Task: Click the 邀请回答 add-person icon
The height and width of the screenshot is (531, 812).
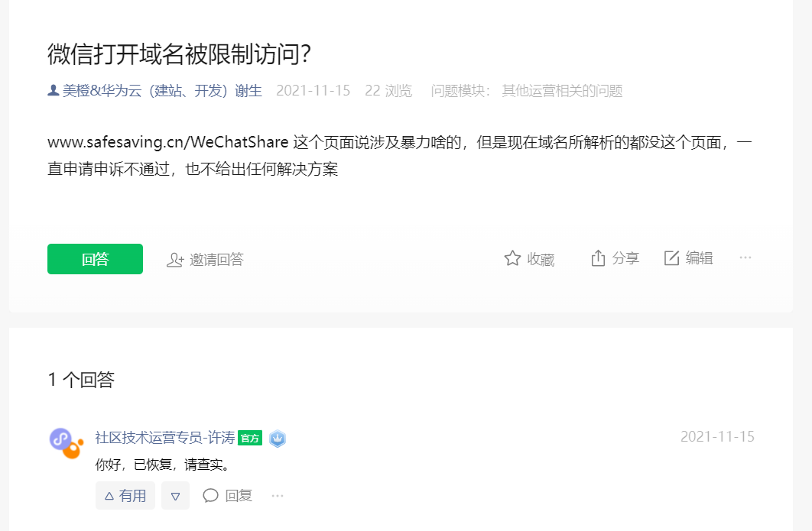Action: [175, 260]
